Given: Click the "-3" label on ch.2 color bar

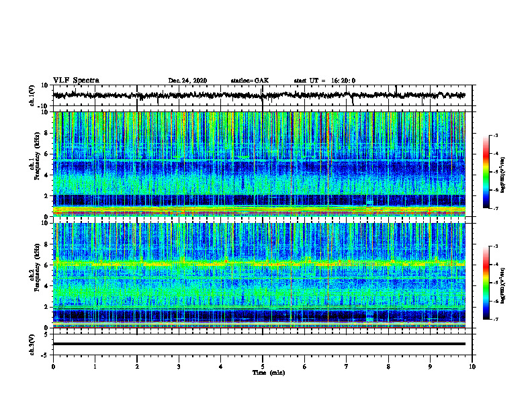Looking at the screenshot, I should pyautogui.click(x=496, y=246).
